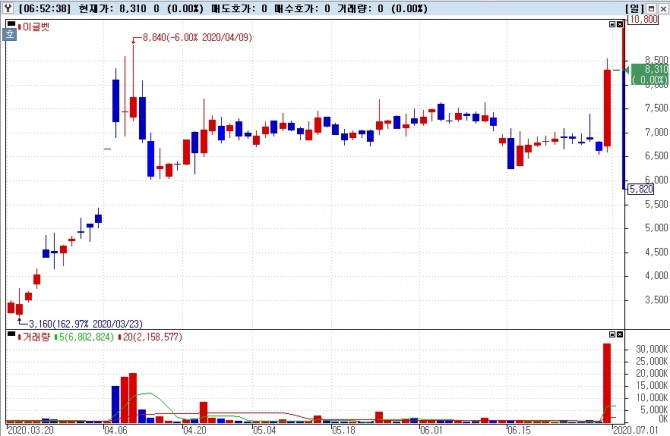This screenshot has height=436, width=670.
Task: Click the 05.18 date axis label
Action: point(343,430)
